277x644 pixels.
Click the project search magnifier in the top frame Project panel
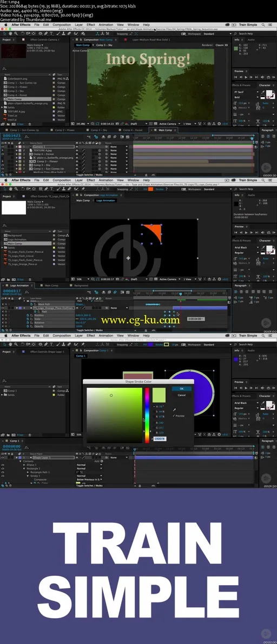(x=3, y=69)
